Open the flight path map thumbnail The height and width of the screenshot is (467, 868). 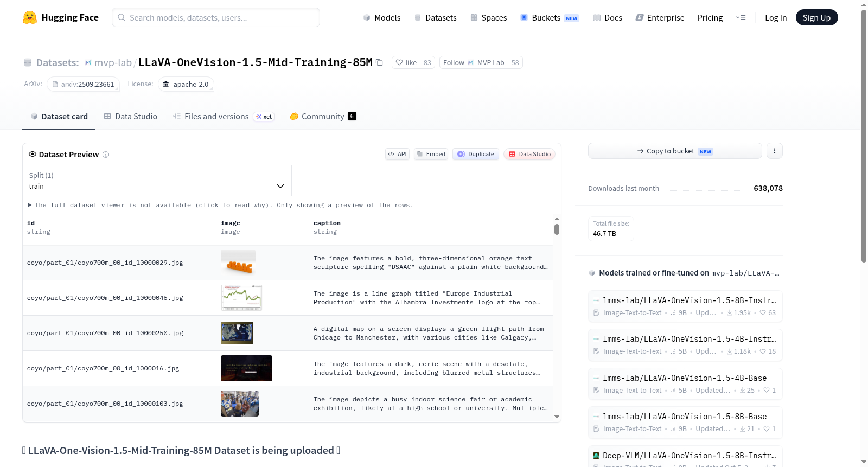[237, 333]
